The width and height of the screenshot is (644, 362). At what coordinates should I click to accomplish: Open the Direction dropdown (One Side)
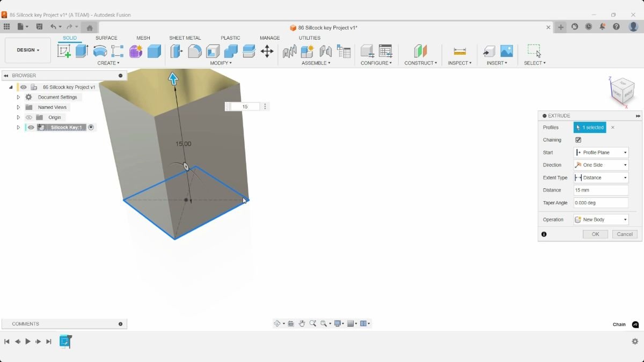[601, 165]
